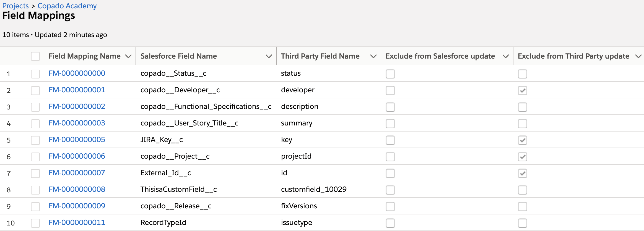The image size is (644, 231).
Task: Open Exclude from Third Party update column dropdown
Action: coord(638,56)
